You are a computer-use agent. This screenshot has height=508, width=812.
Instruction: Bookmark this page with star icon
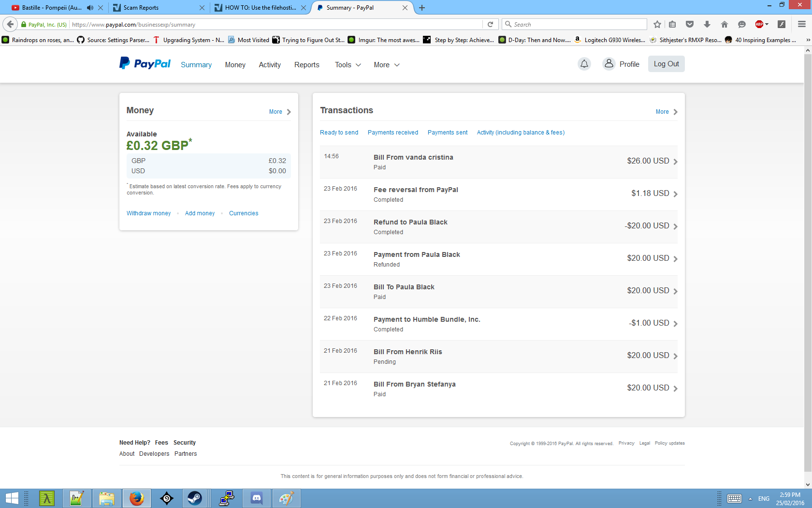(657, 24)
